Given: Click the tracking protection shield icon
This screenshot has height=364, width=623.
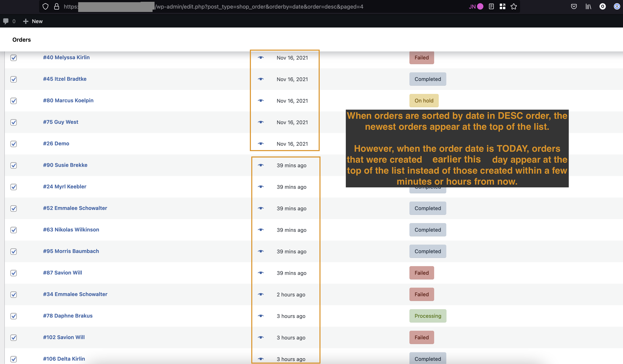Looking at the screenshot, I should pos(45,6).
